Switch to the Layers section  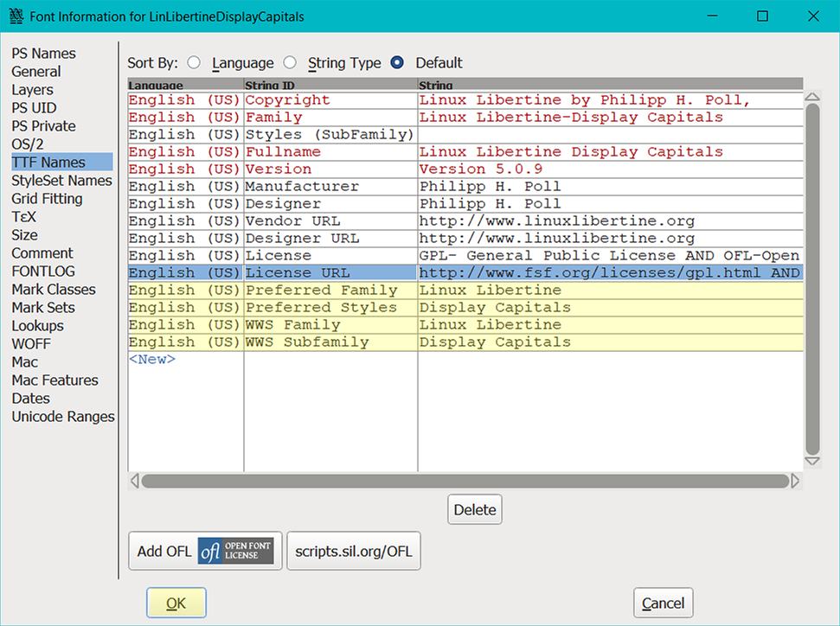point(32,90)
